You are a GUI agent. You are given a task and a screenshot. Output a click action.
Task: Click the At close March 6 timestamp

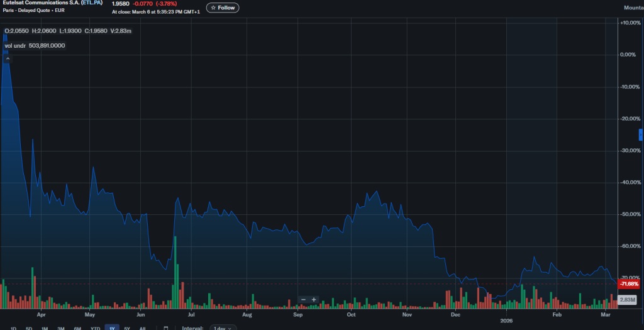pyautogui.click(x=156, y=12)
